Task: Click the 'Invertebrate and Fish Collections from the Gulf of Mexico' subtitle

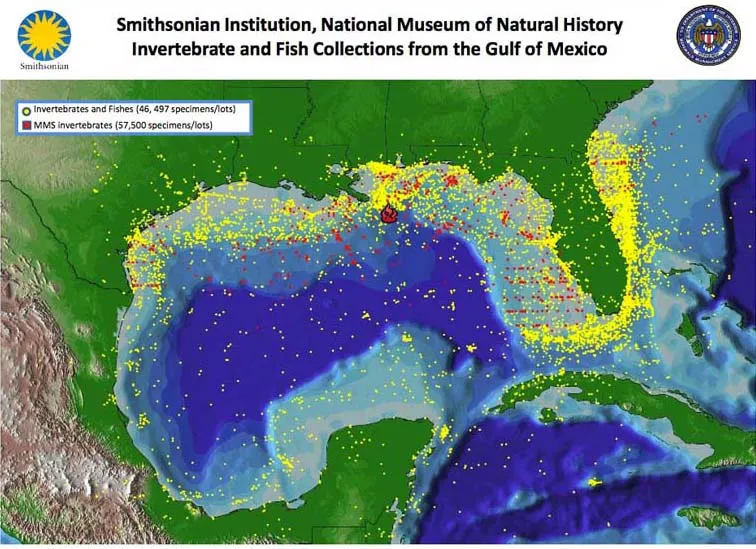Action: point(369,49)
